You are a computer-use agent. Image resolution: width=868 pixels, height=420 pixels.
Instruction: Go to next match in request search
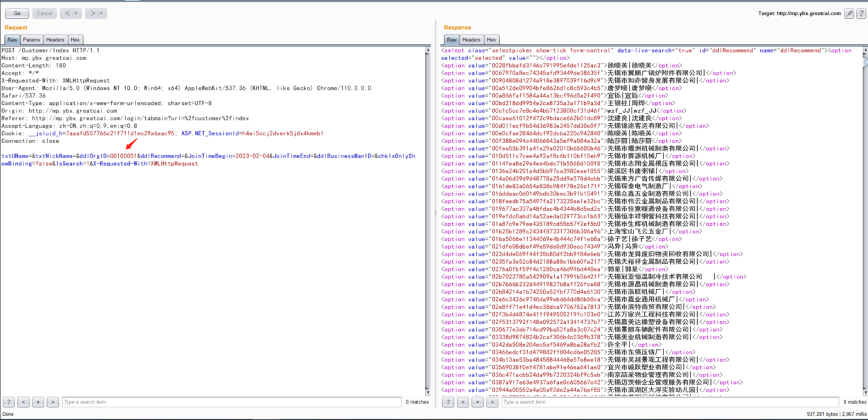click(x=52, y=402)
